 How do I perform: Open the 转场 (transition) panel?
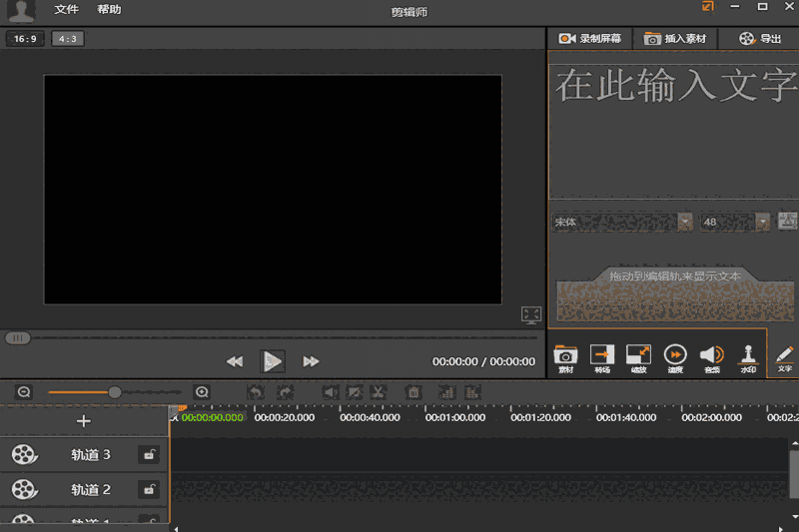click(x=601, y=356)
